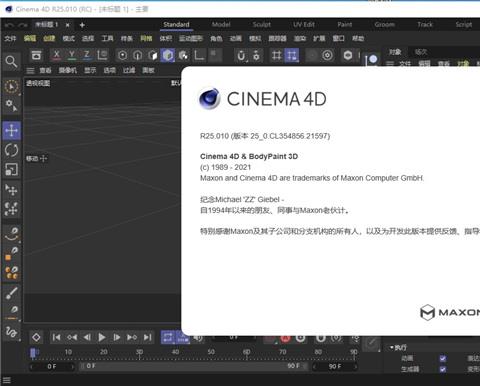The width and height of the screenshot is (480, 386).
Task: Click the hexagon render icon in top toolbar
Action: click(x=348, y=55)
